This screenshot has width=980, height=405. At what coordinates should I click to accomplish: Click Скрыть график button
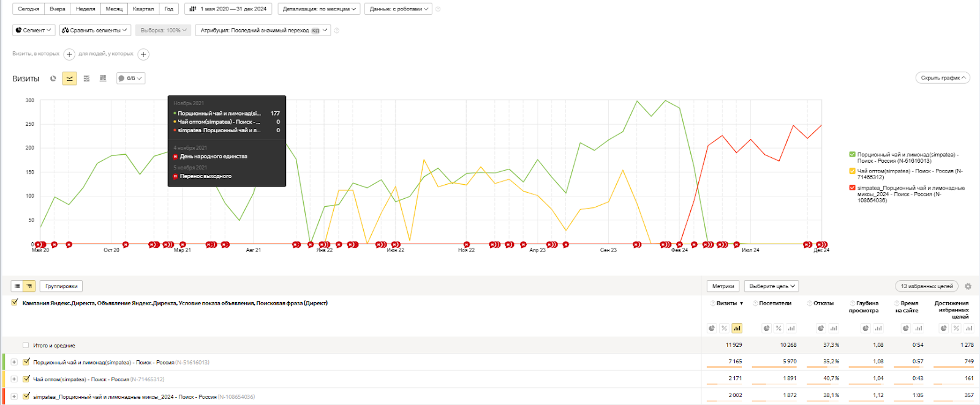[943, 78]
